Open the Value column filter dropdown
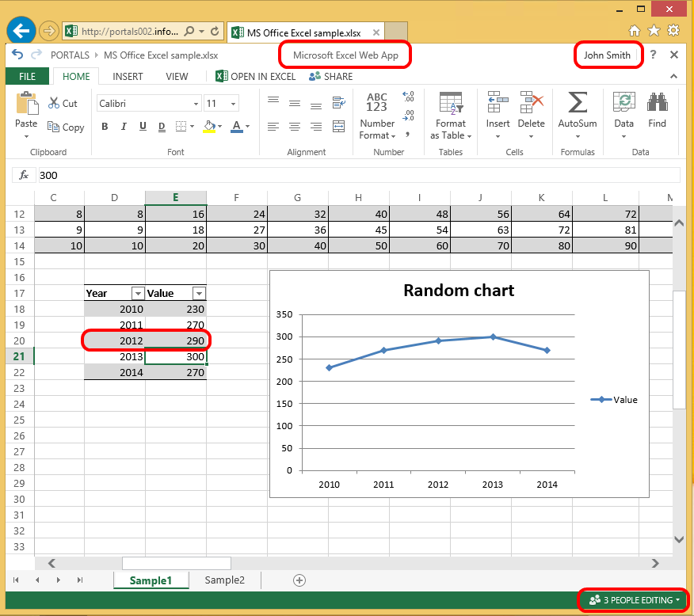 (199, 293)
